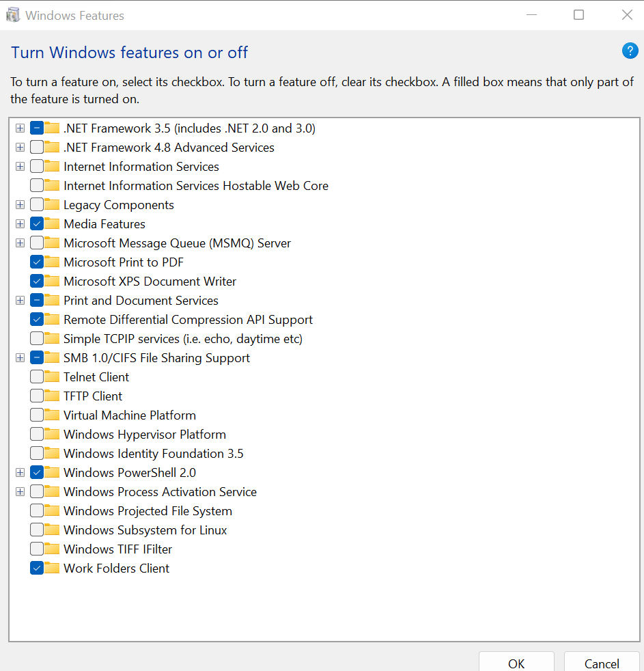Expand Print and Document Services node
The height and width of the screenshot is (671, 644).
point(20,300)
